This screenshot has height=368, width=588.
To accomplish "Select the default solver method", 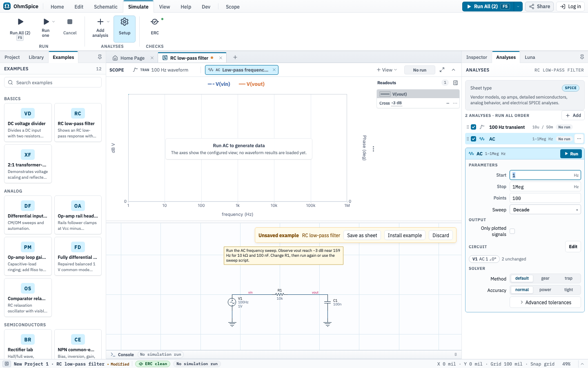I will (x=522, y=278).
